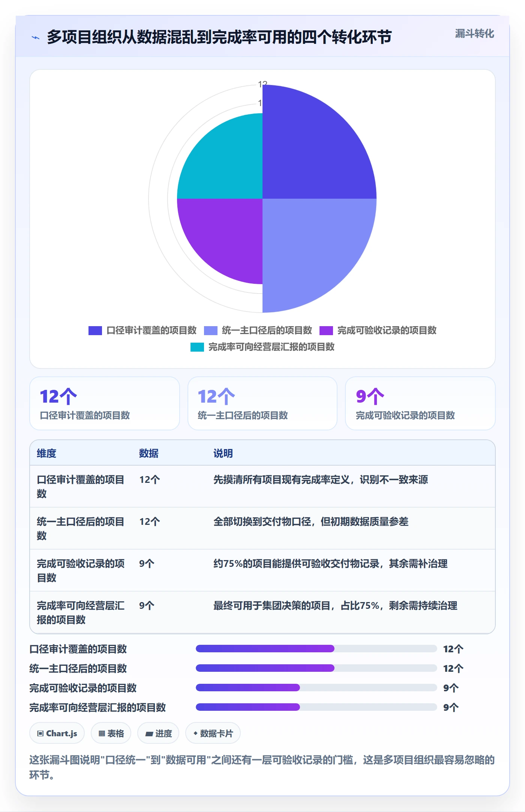This screenshot has height=812, width=525.
Task: Click the 进度 tag chip
Action: (x=158, y=733)
